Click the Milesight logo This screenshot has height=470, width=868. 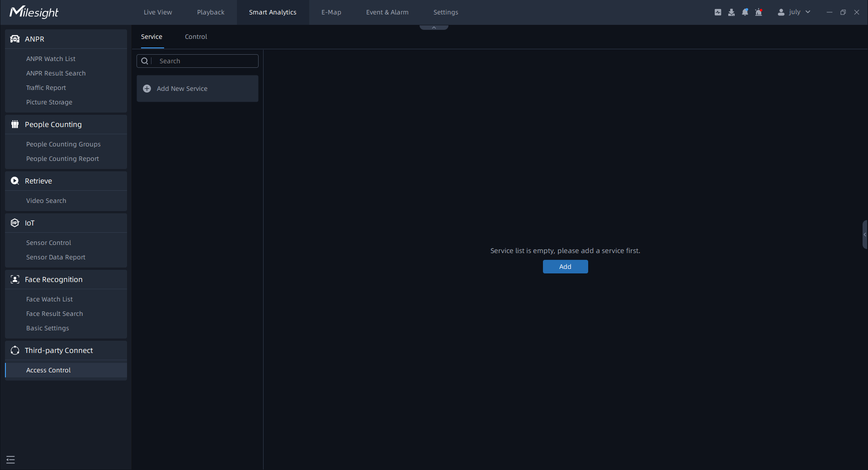click(34, 12)
